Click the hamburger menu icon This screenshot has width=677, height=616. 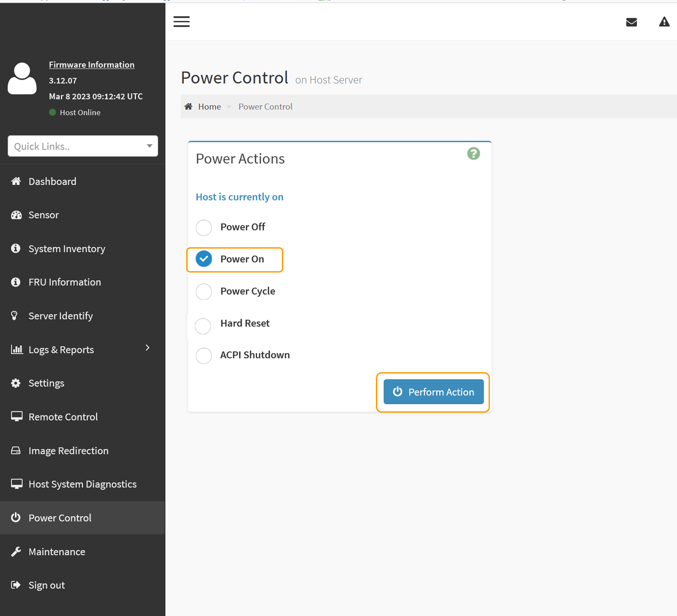181,22
